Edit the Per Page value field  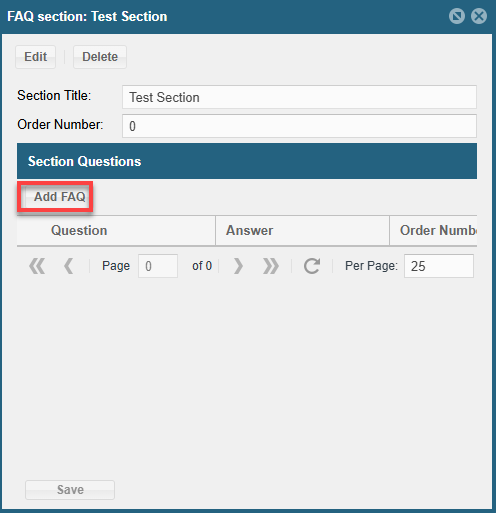[439, 266]
